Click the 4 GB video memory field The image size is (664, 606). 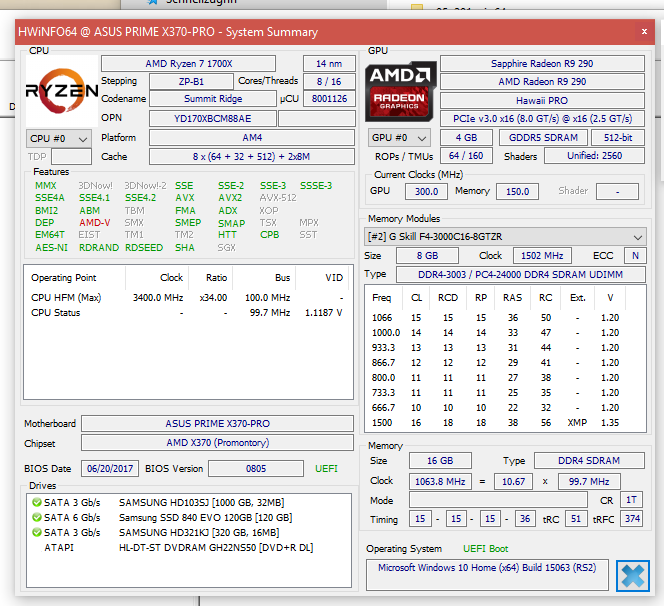click(x=466, y=138)
